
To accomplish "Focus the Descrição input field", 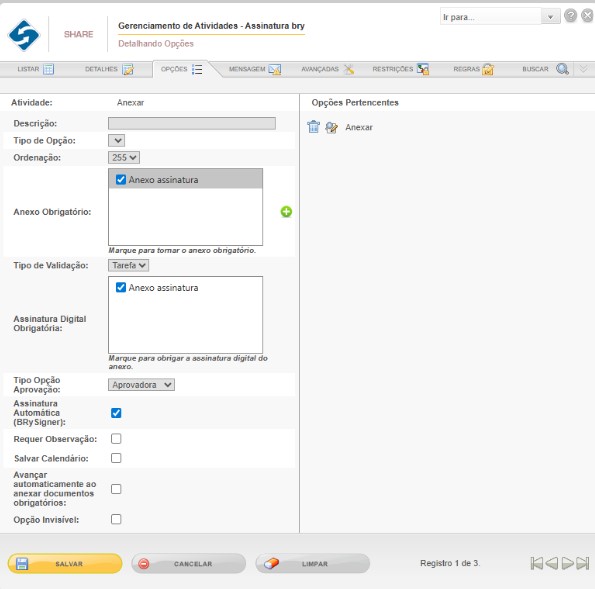I will pos(192,123).
